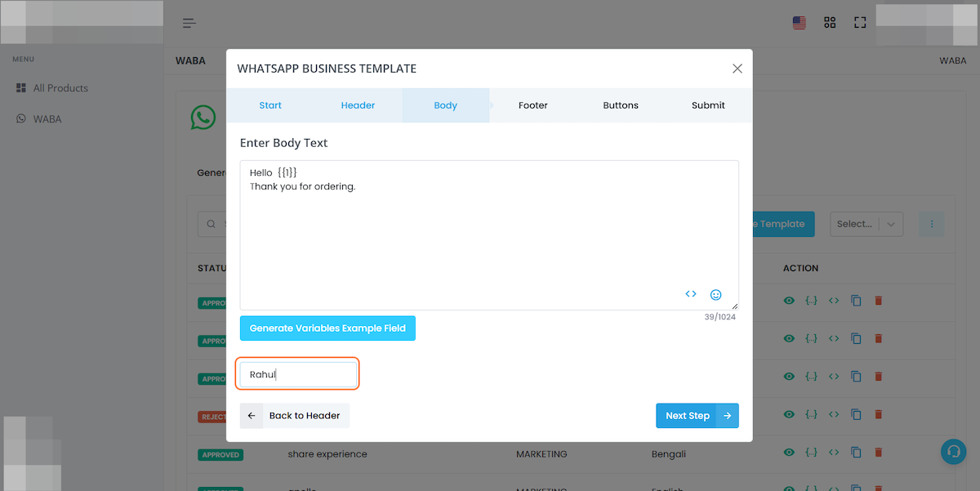The width and height of the screenshot is (980, 491).
Task: Switch to the Header step tab
Action: coord(358,105)
